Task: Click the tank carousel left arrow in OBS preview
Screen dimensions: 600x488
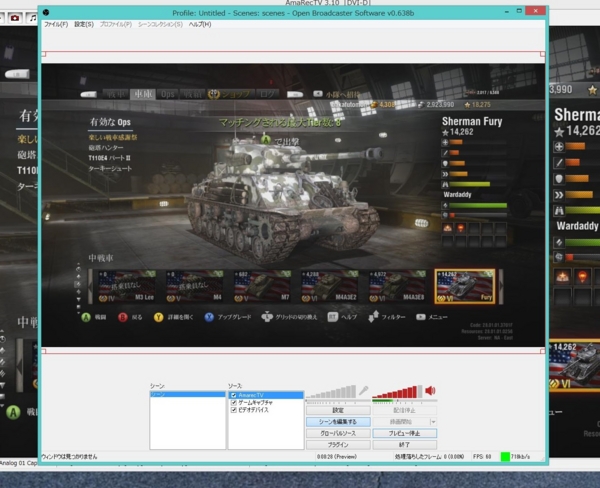Action: click(x=91, y=286)
